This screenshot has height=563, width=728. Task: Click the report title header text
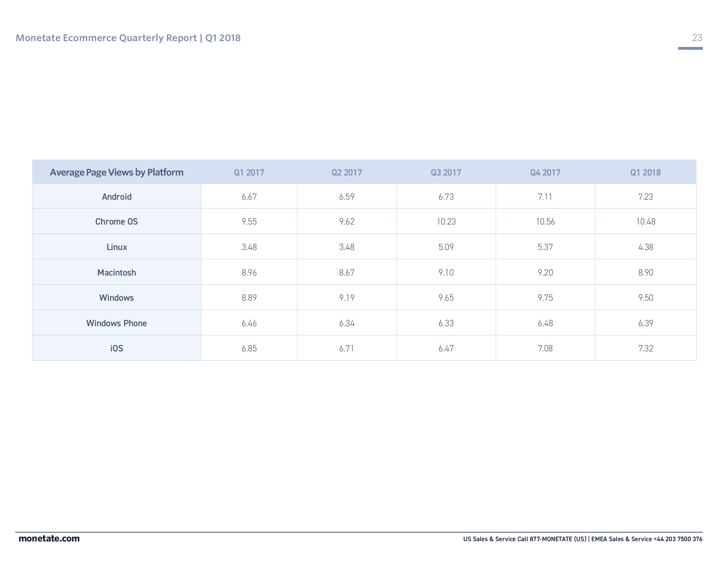(128, 38)
